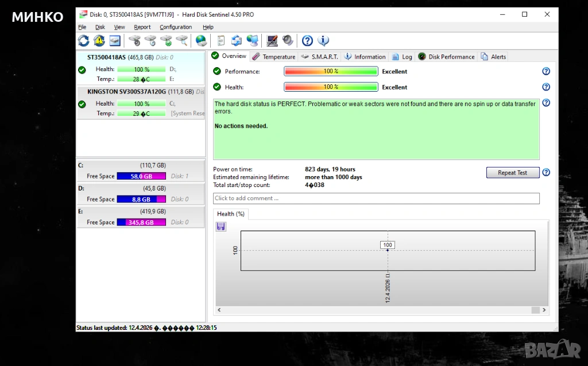Switch to the Temperature tab
Image resolution: width=588 pixels, height=366 pixels.
(274, 57)
